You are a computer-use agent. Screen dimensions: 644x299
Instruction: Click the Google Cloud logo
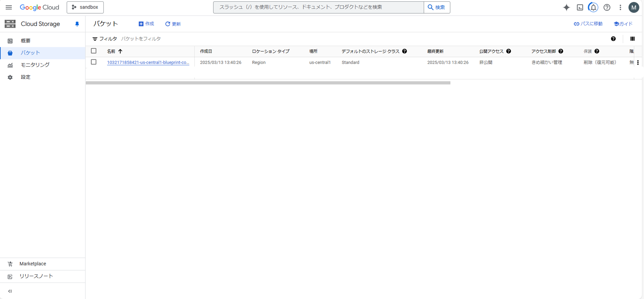click(39, 7)
